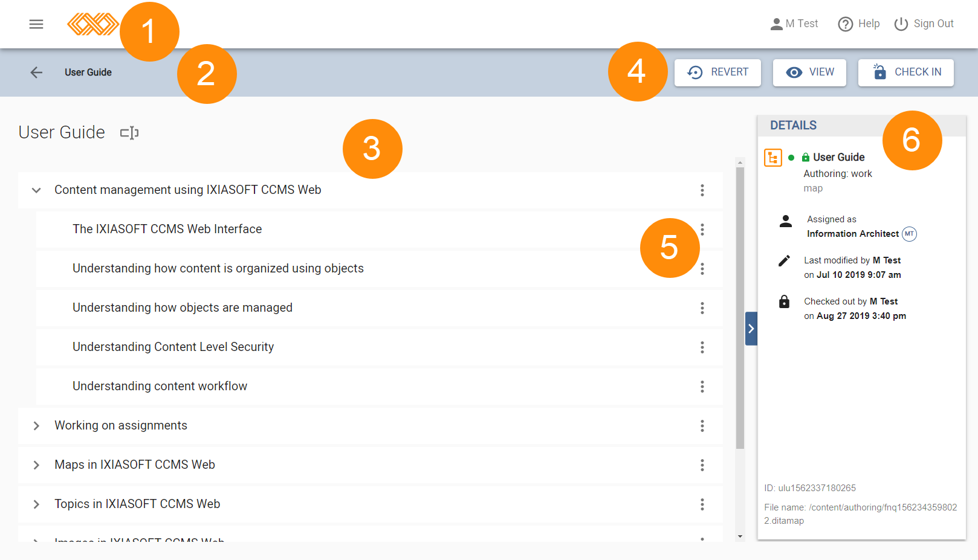Click the User Guide title in Details panel
The width and height of the screenshot is (978, 560).
[839, 157]
